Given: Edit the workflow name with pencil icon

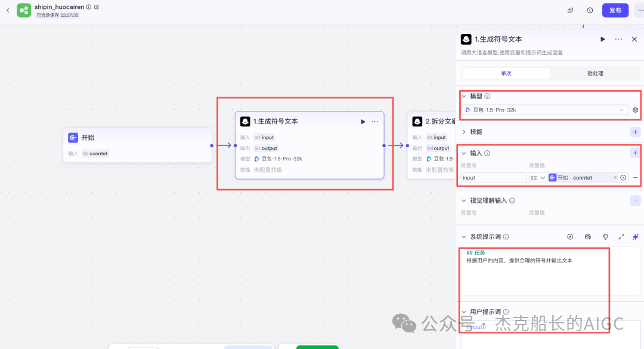Looking at the screenshot, I should pyautogui.click(x=97, y=7).
